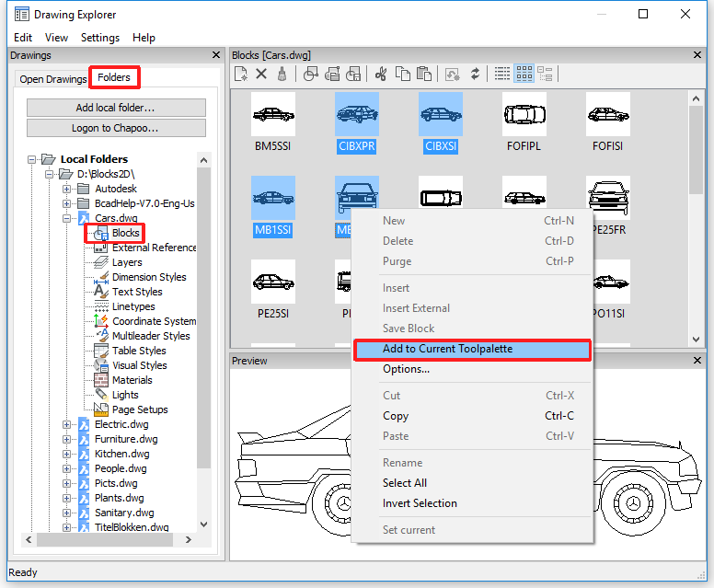Switch to Detail list view mode
714x588 pixels.
[x=502, y=75]
